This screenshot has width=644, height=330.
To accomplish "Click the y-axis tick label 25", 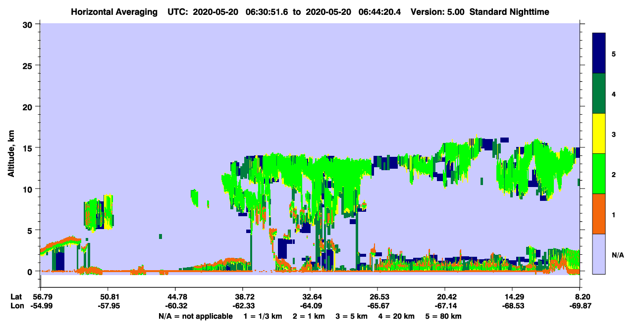I will tap(28, 65).
